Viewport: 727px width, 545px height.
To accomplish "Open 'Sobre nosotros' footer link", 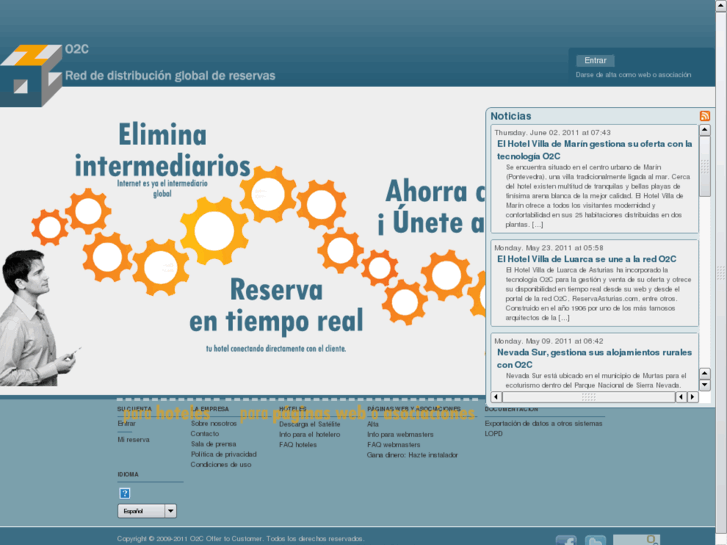I will (x=214, y=423).
